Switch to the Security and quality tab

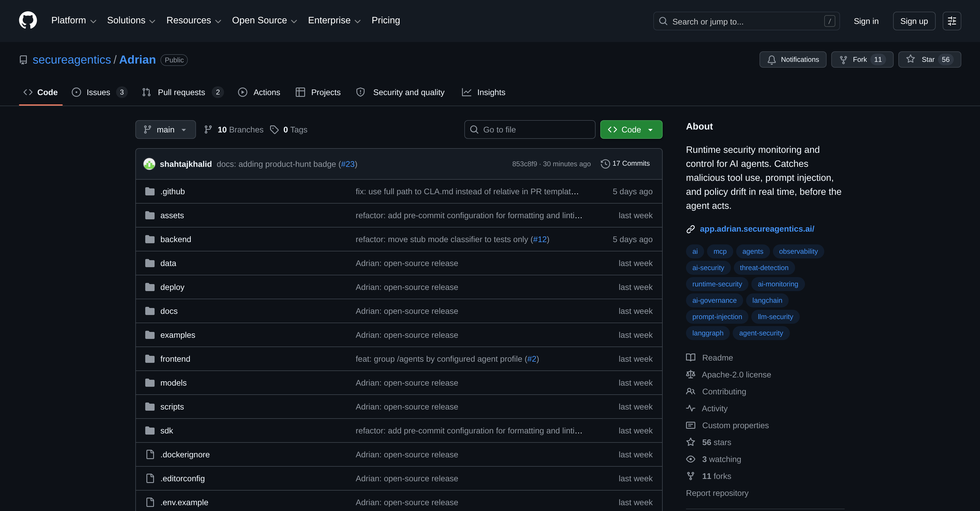[x=400, y=92]
